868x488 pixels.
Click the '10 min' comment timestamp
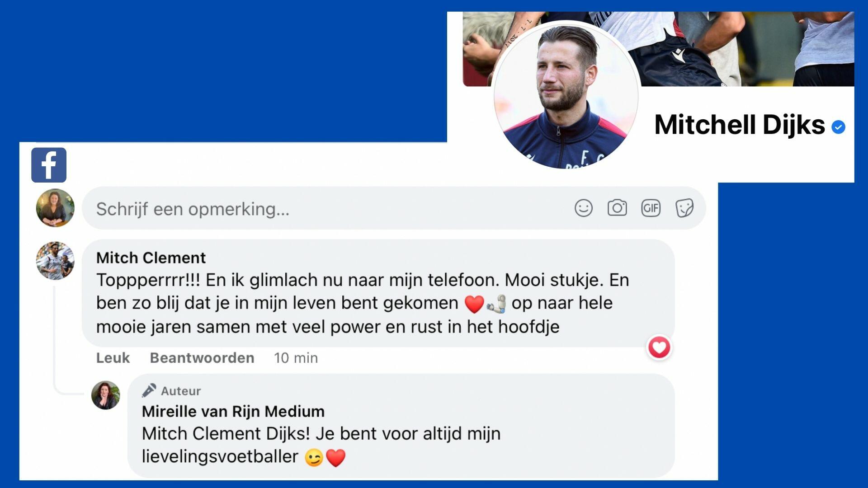pos(296,358)
